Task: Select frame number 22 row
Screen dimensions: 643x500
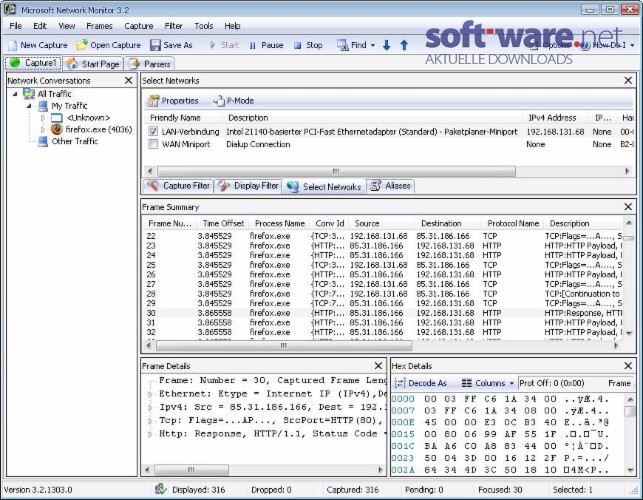Action: (383, 236)
